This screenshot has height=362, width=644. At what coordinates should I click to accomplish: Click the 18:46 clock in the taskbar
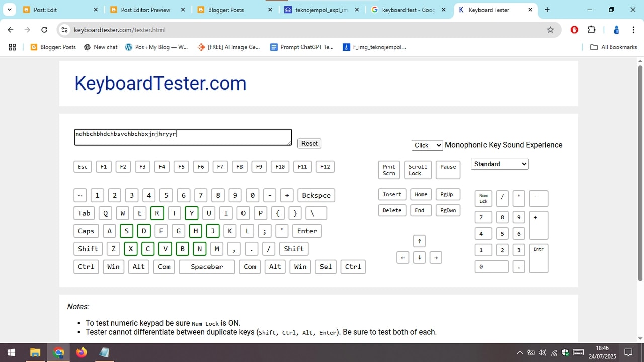[602, 348]
